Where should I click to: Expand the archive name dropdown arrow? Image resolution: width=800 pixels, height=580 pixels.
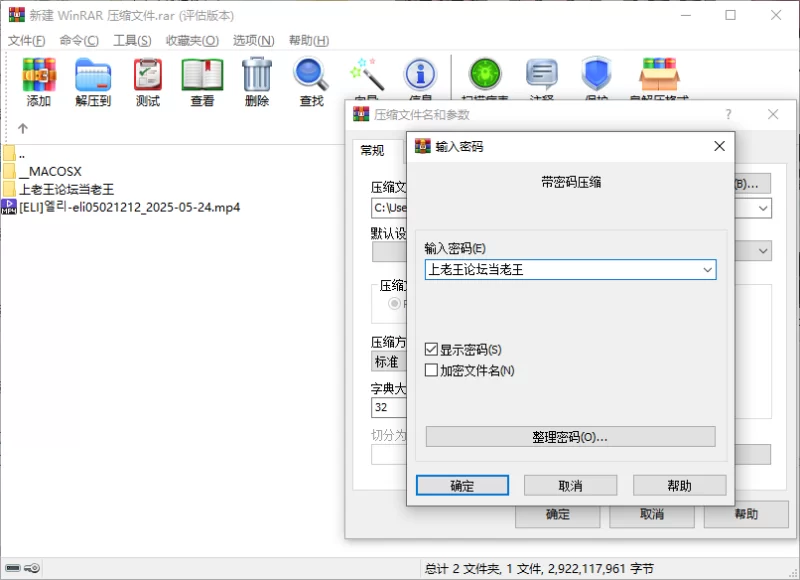click(x=763, y=208)
